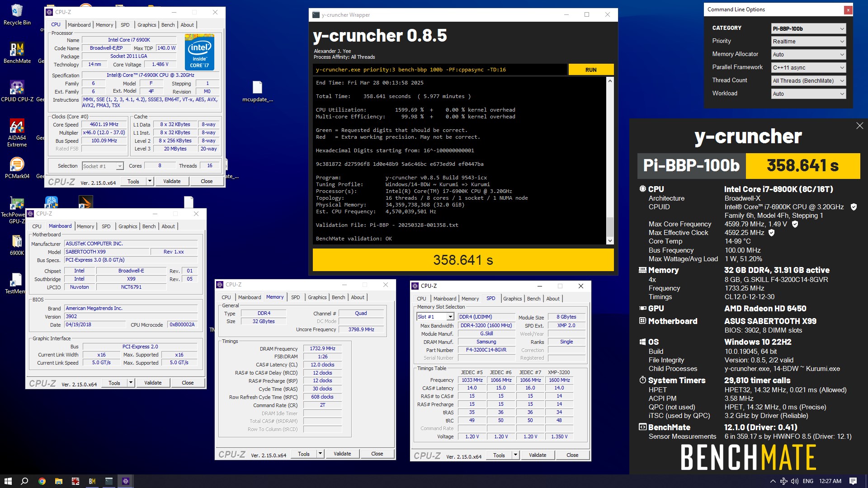Open the CPU tab in the CPU-Z SPD window
Screen dimensions: 868x488
[421, 299]
